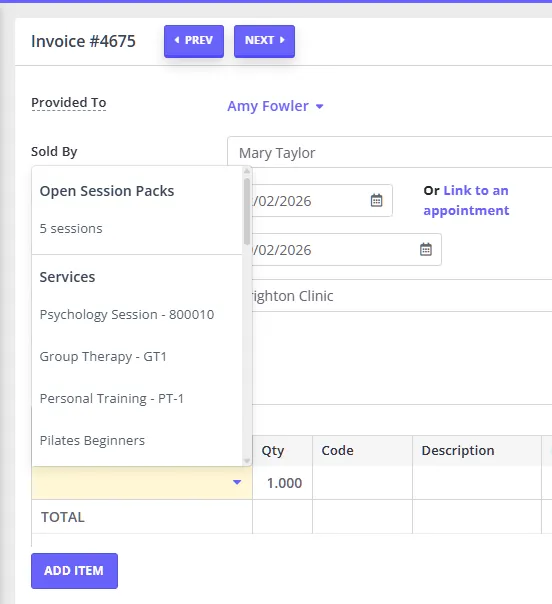
Task: Click the ADD ITEM button
Action: pos(74,570)
